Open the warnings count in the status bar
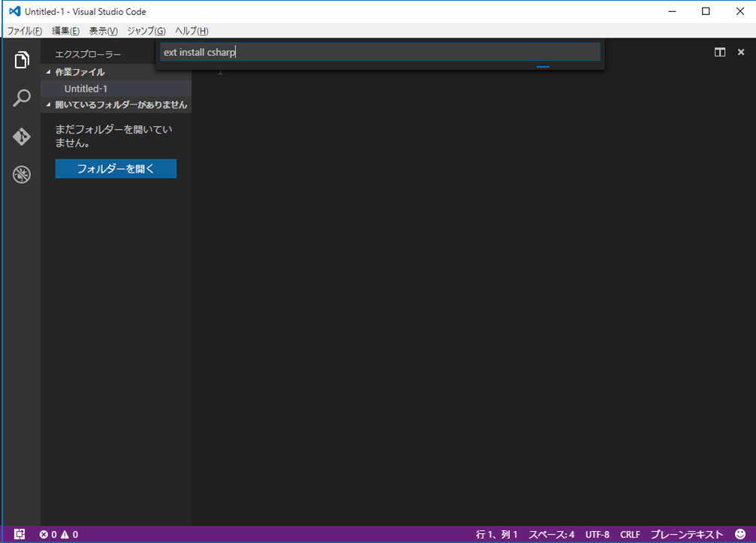The image size is (756, 543). click(69, 534)
